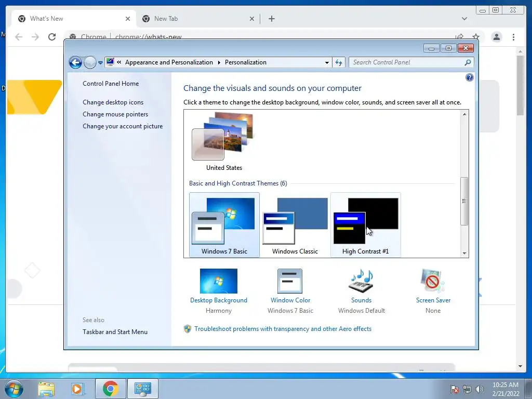
Task: Click the Sounds link text
Action: point(362,300)
